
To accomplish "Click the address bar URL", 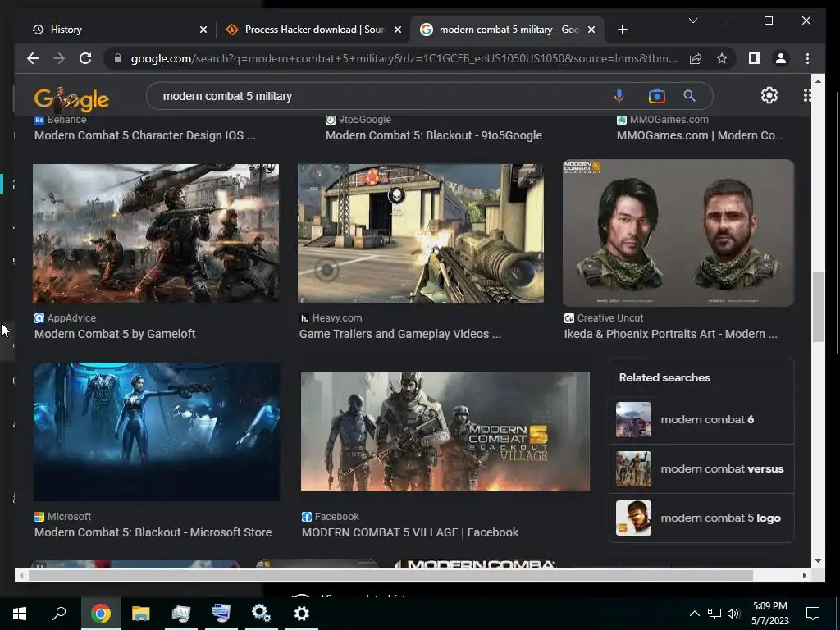I will (x=404, y=58).
